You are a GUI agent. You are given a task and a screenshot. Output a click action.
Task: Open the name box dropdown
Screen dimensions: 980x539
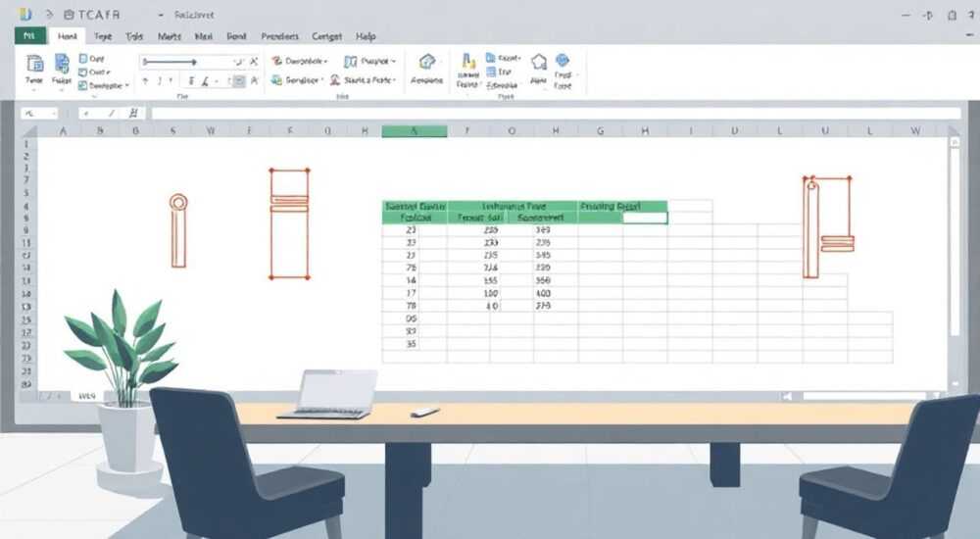54,113
